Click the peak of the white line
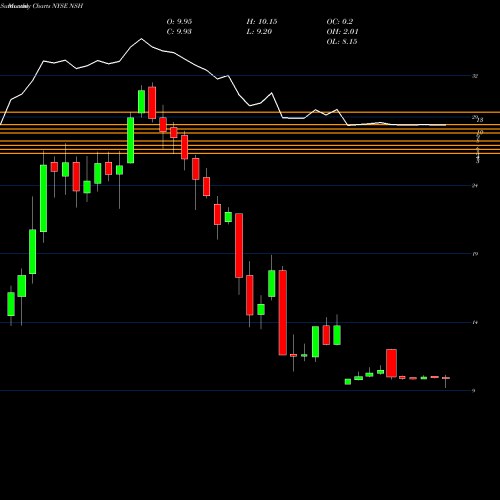500x500 pixels. (141, 39)
